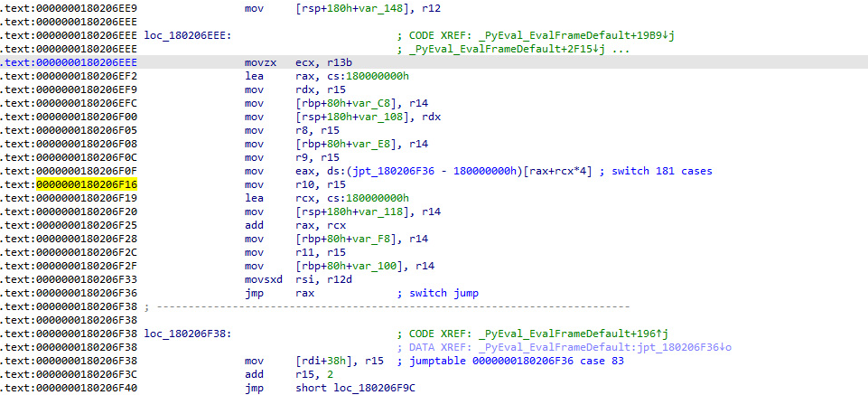Click the jpt_180206F36 operand in mov eax

(x=381, y=171)
